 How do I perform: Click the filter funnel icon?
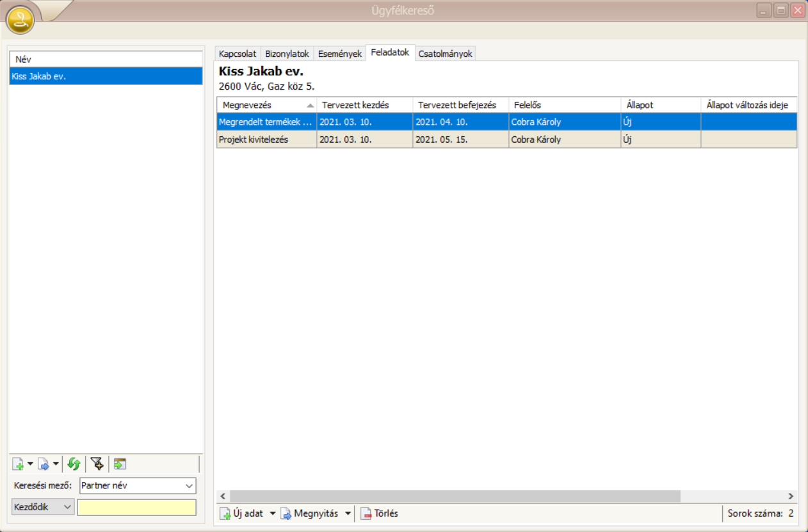tap(97, 464)
